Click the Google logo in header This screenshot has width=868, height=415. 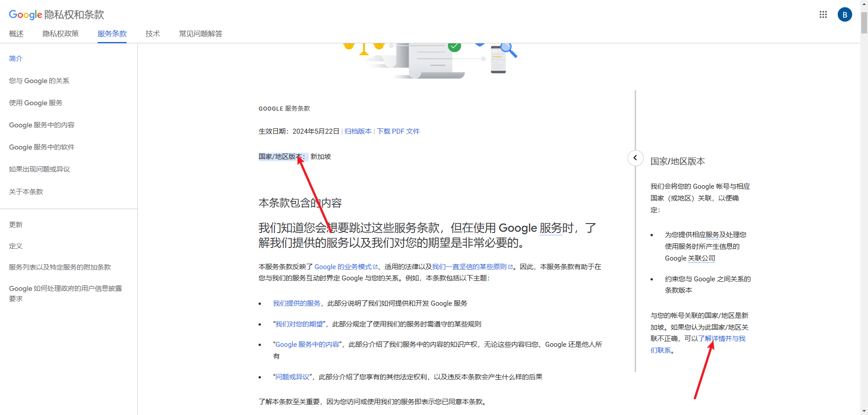click(25, 14)
